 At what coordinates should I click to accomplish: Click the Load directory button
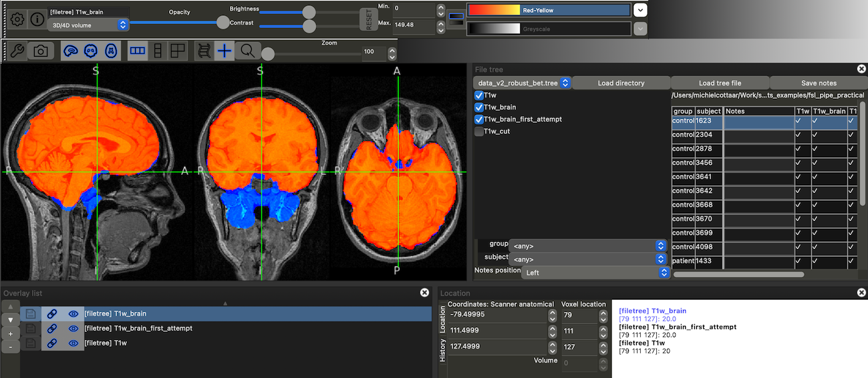621,83
